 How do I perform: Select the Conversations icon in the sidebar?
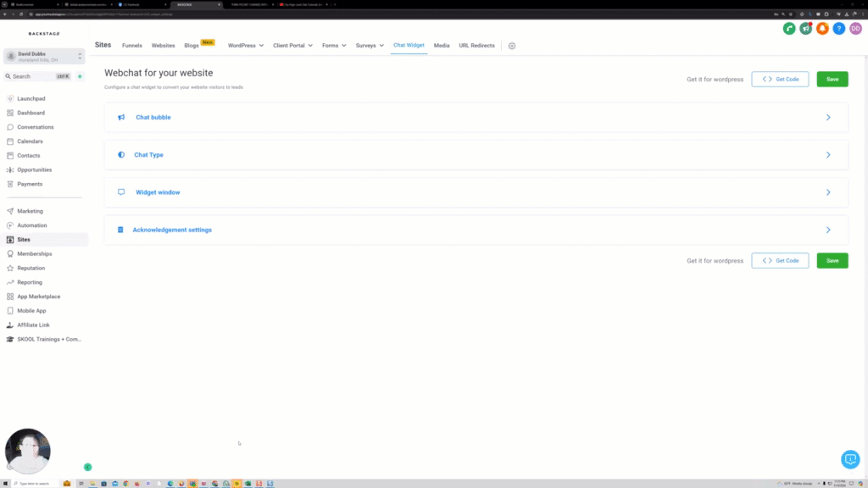pyautogui.click(x=12, y=127)
